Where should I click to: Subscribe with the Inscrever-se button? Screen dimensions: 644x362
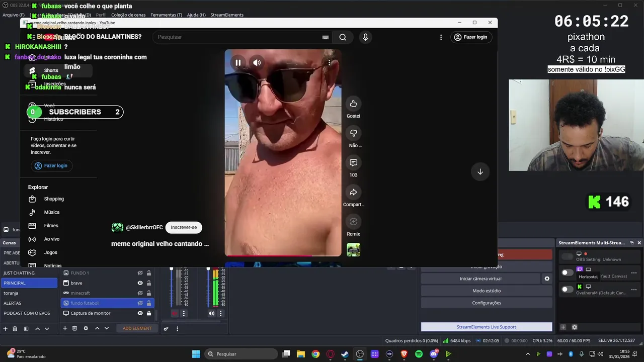[x=184, y=227]
